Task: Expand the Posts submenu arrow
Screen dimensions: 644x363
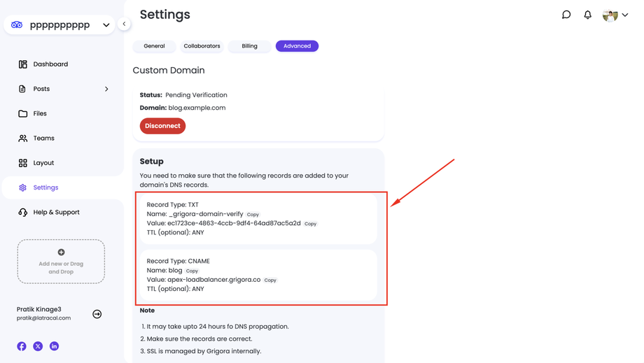Action: (x=106, y=89)
